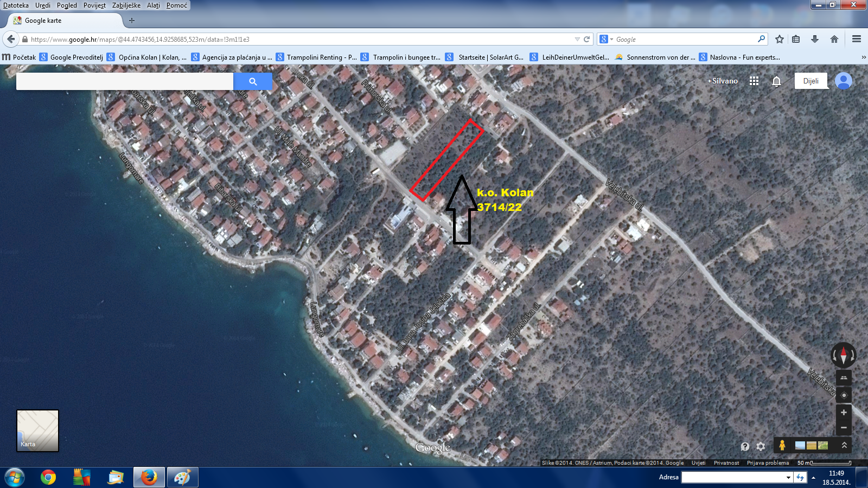Focus the Google Maps search field
The height and width of the screenshot is (488, 868).
[x=125, y=81]
